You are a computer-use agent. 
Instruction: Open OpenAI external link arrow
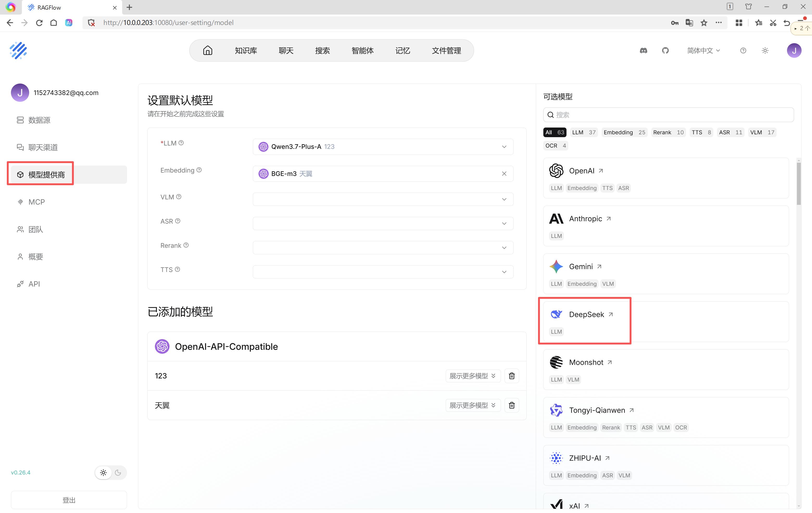tap(601, 171)
